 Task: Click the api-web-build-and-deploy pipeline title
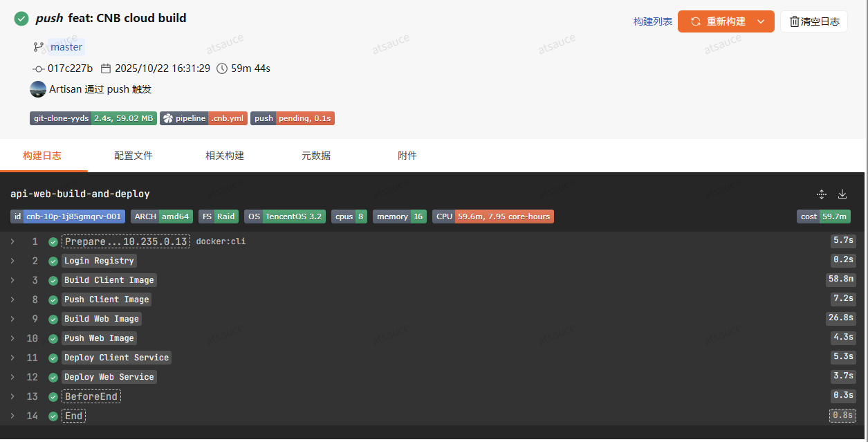[x=80, y=194]
